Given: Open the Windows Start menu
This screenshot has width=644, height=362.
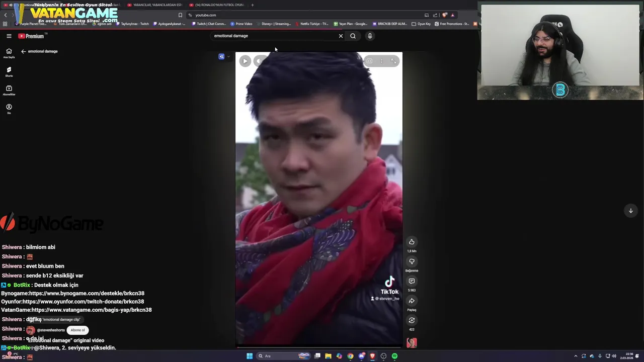Looking at the screenshot, I should click(250, 356).
